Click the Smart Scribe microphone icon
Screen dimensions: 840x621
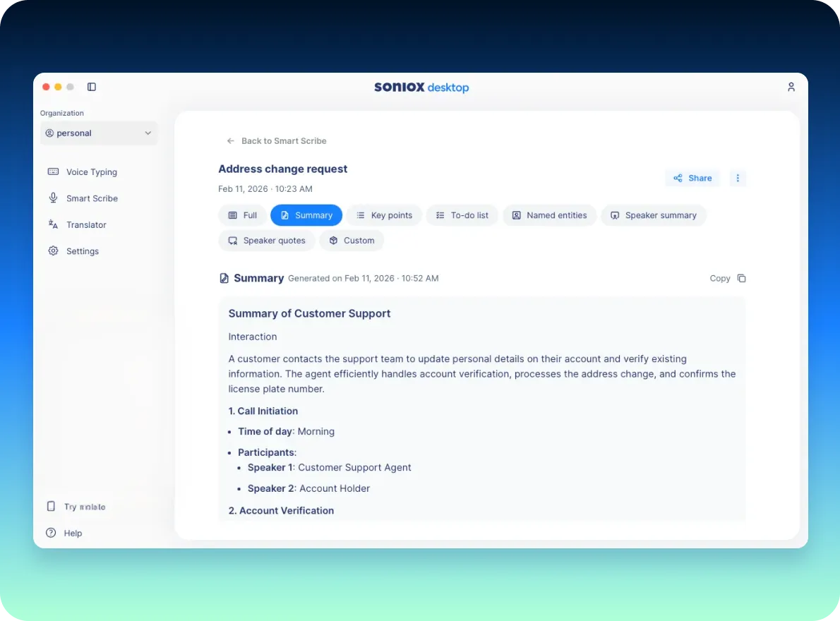53,198
